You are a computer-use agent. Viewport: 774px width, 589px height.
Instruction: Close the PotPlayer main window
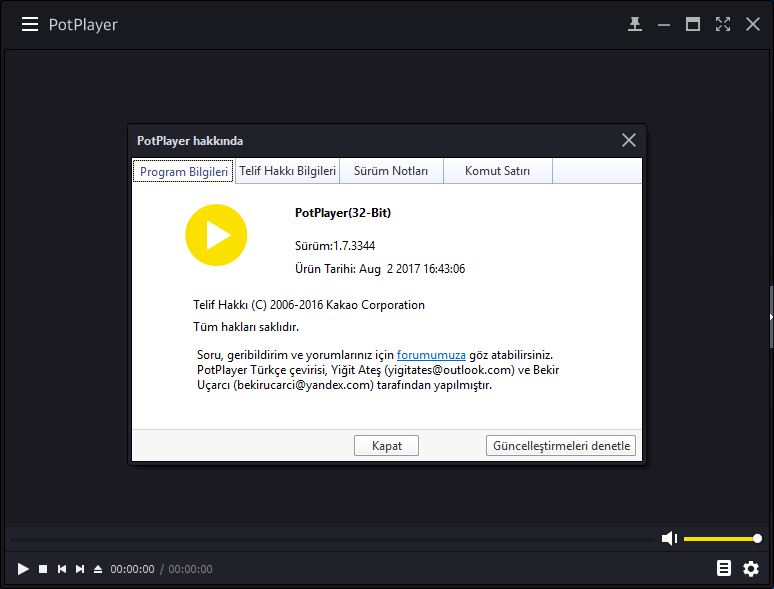click(753, 24)
